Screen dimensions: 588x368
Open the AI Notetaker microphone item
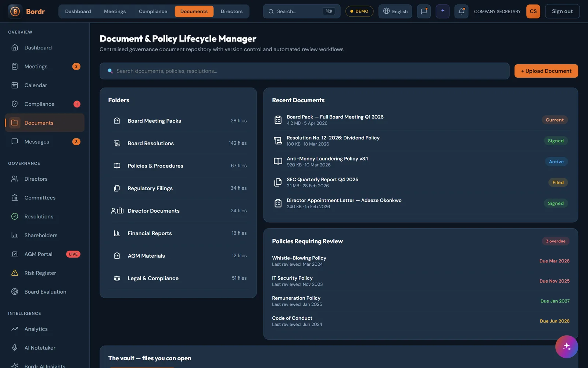[x=44, y=347]
